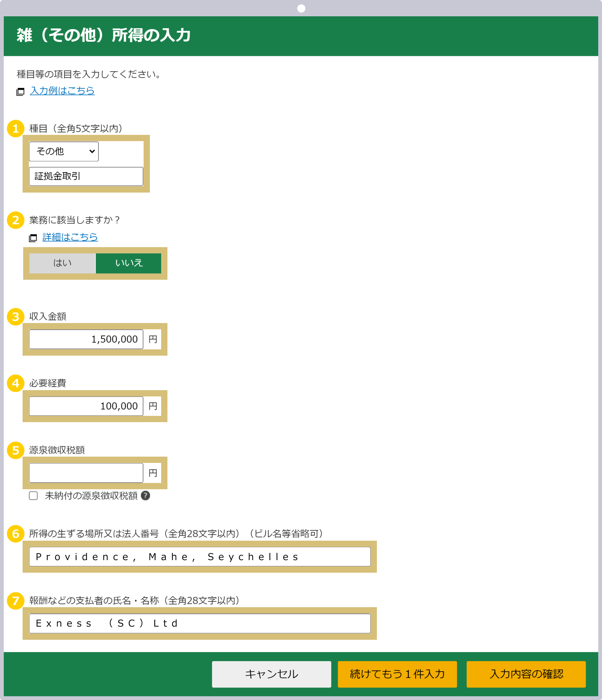Click the empty 源泉徴収税額 field
602x700 pixels.
86,473
